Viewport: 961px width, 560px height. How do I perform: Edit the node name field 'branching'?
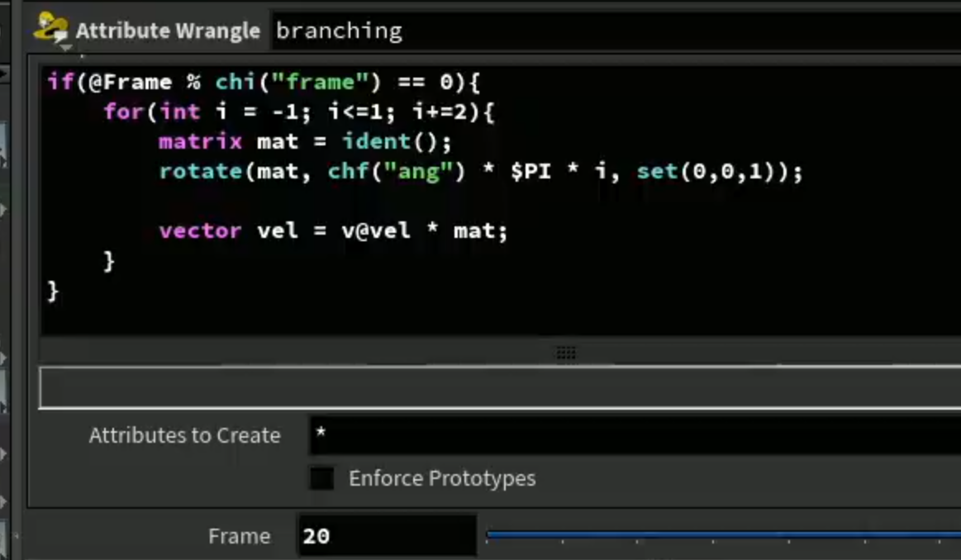coord(616,30)
